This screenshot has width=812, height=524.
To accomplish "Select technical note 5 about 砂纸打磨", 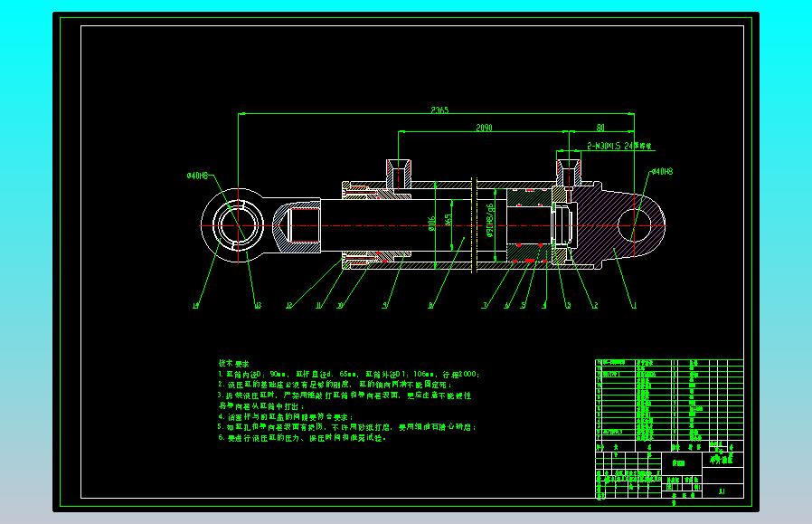I will (x=346, y=427).
